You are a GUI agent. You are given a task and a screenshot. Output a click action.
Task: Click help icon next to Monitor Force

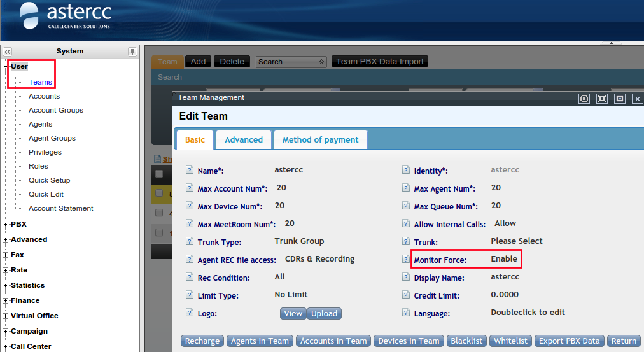pos(405,260)
